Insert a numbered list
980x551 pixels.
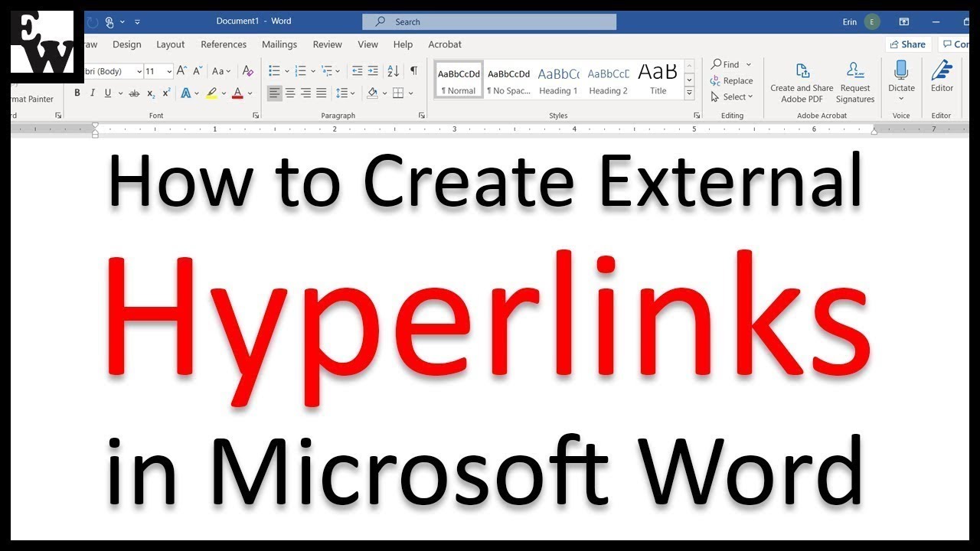300,71
